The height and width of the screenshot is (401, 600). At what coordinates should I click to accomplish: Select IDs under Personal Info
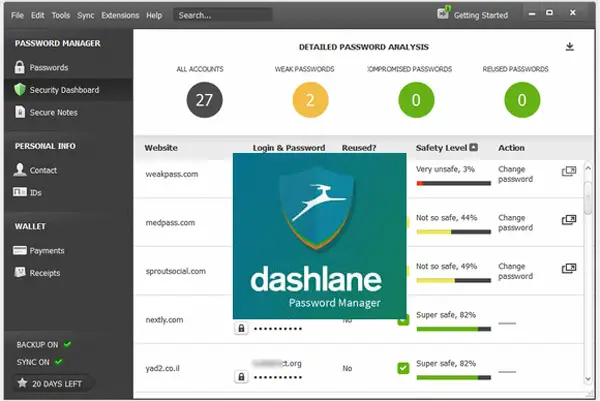[36, 193]
